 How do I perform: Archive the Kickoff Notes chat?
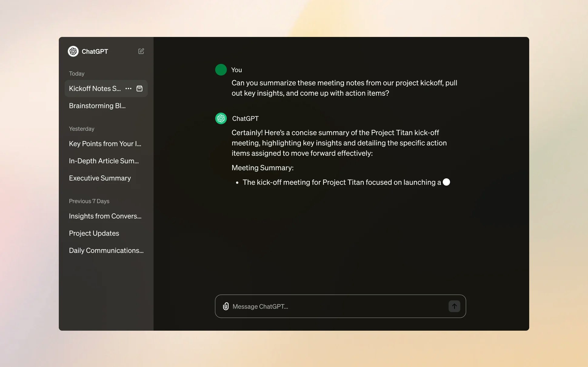[x=139, y=88]
